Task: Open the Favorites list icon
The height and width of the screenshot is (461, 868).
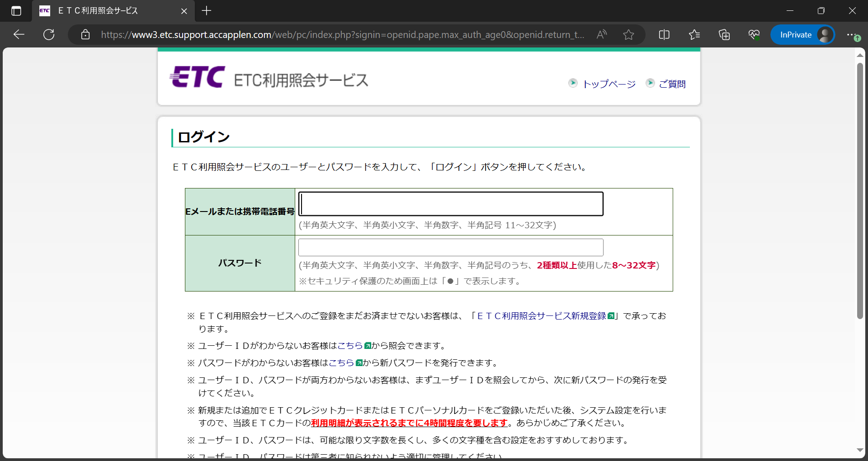Action: point(694,34)
